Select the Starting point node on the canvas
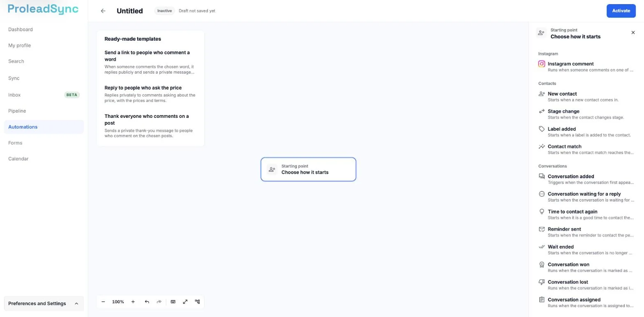The width and height of the screenshot is (644, 317). click(308, 169)
